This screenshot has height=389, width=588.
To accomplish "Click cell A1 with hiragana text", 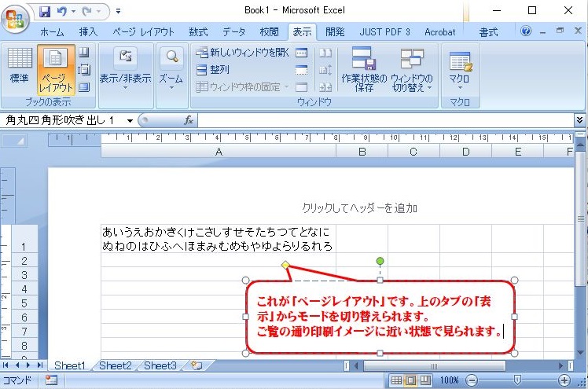I will pos(219,239).
